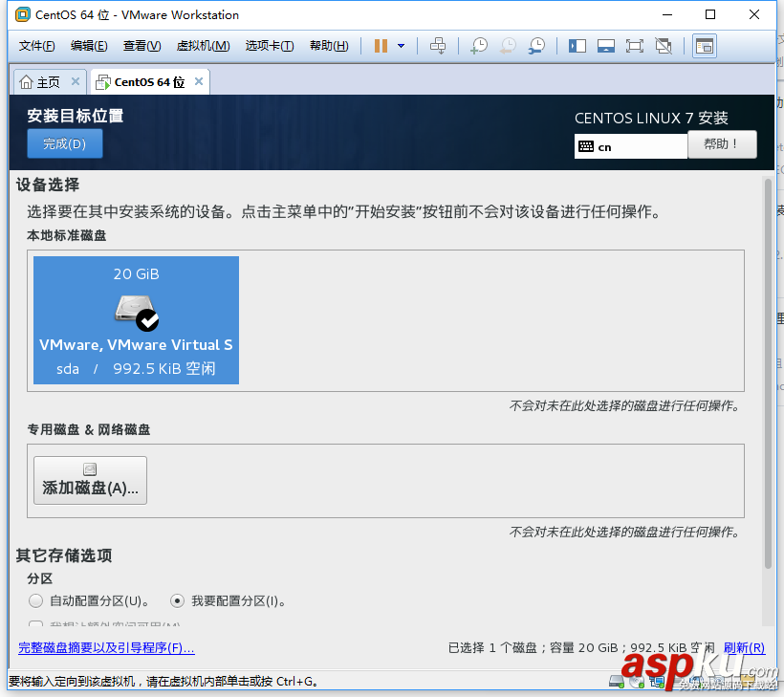
Task: Minimize the VMware Workstation window
Action: (x=667, y=14)
